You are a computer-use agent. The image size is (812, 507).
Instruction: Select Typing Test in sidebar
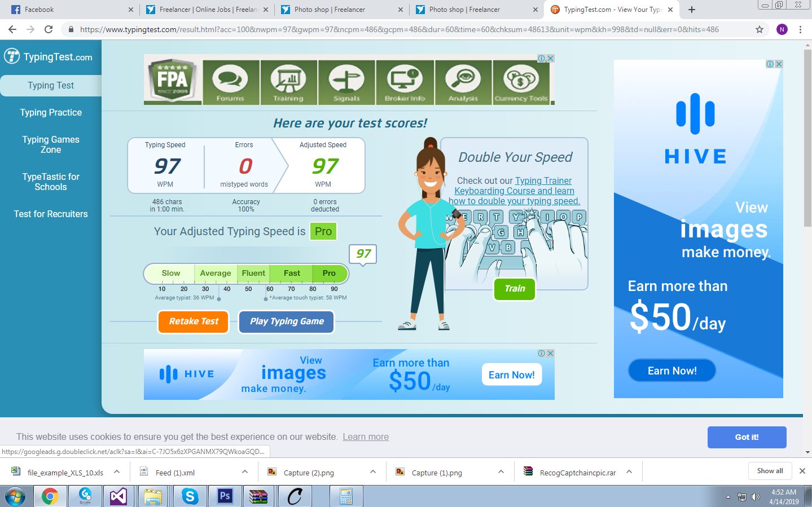(51, 85)
